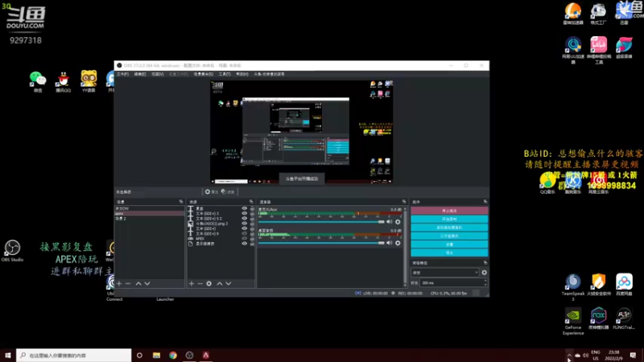Add a new scene with plus icon

click(119, 284)
